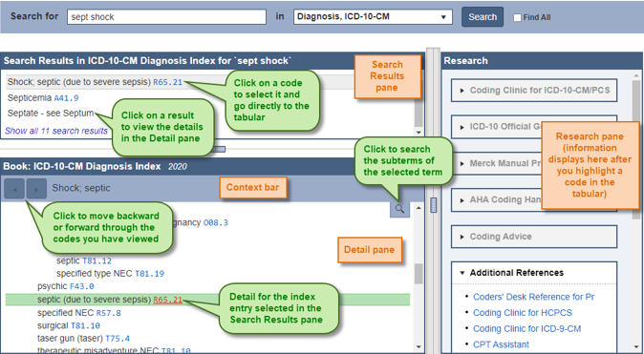Click the specified NEC index entry
The width and height of the screenshot is (644, 354).
point(66,313)
